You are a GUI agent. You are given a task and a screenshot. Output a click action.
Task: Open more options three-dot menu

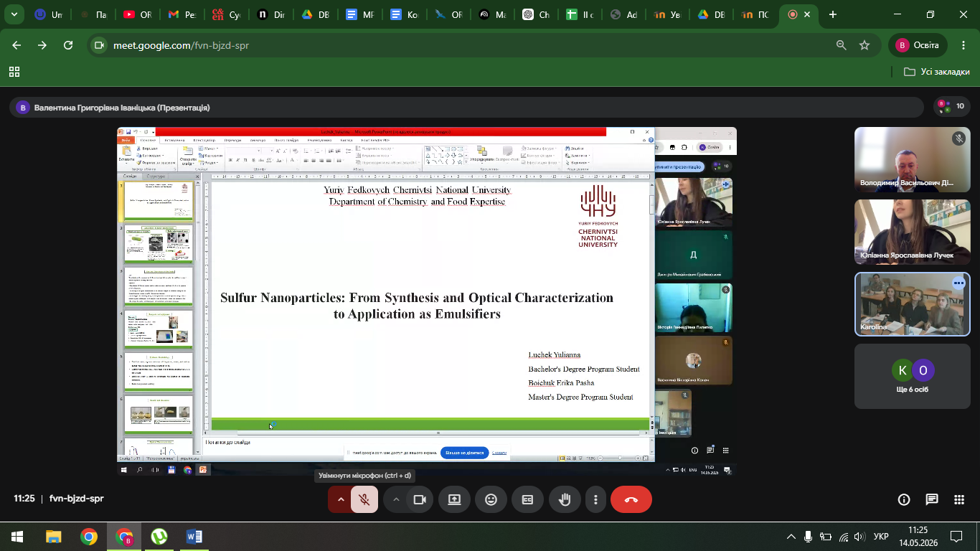[595, 500]
